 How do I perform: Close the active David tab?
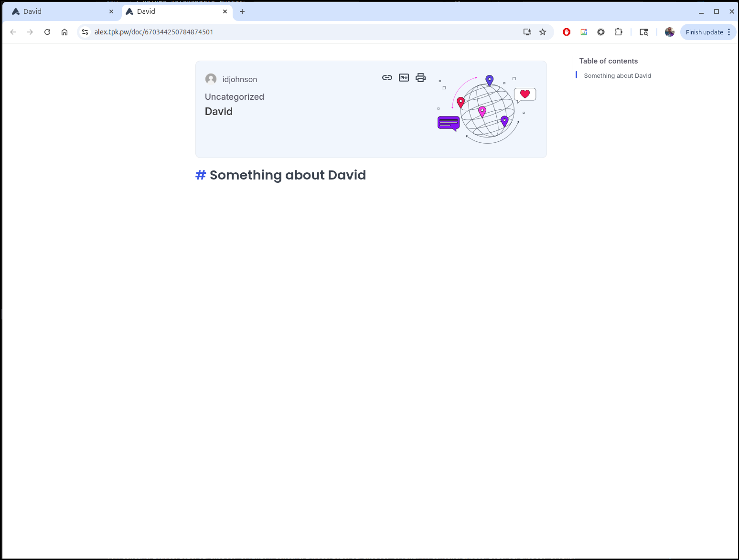coord(225,11)
